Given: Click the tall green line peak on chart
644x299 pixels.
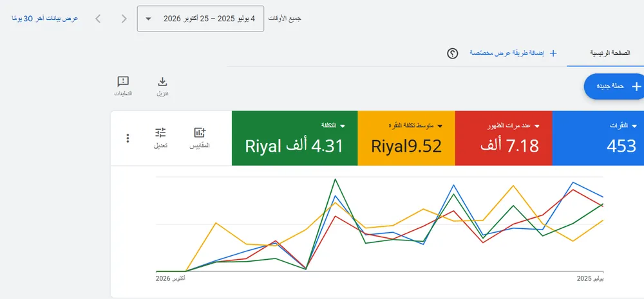Looking at the screenshot, I should (x=336, y=179).
